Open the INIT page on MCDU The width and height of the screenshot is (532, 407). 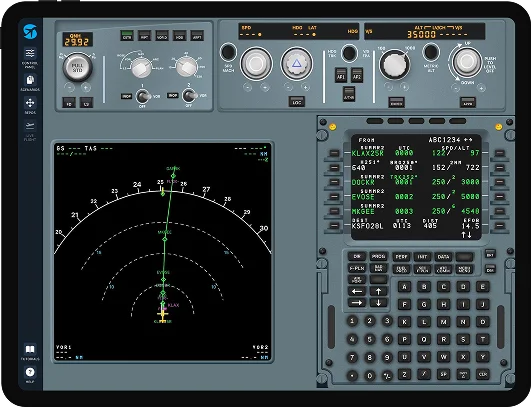[422, 257]
